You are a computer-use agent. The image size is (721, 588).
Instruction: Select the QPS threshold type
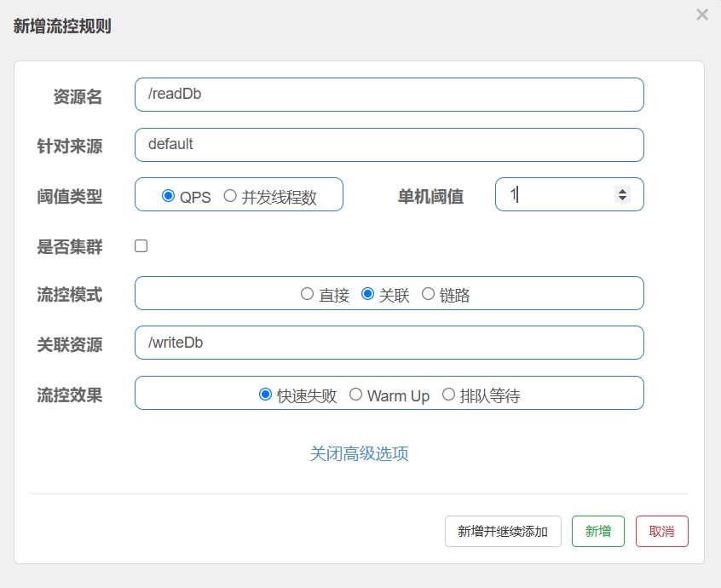(168, 196)
